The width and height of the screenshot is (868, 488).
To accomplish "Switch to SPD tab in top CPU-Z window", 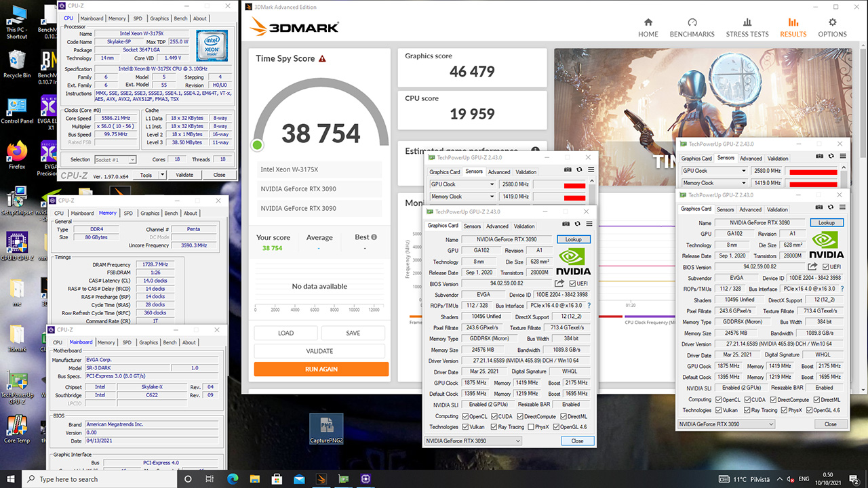I will tap(138, 18).
